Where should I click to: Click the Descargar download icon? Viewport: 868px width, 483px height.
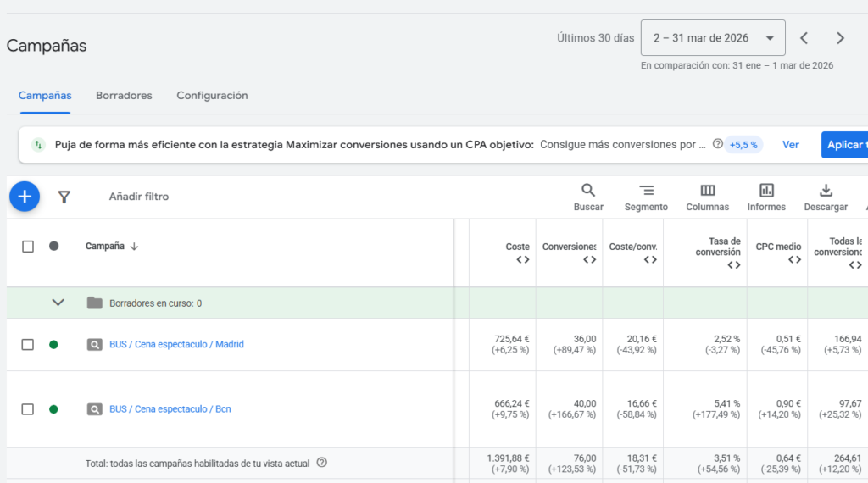tap(826, 197)
